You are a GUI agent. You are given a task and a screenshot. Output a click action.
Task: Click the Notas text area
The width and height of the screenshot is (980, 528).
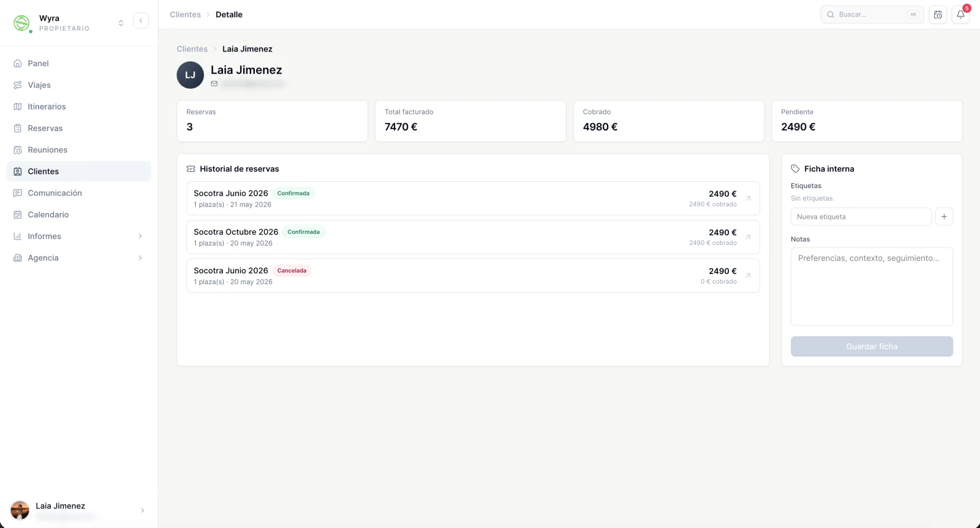point(872,287)
